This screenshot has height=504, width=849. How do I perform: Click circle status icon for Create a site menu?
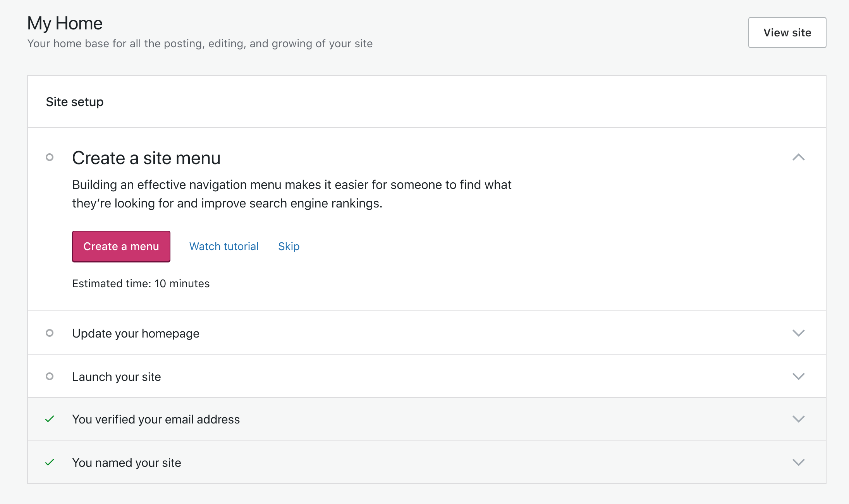(x=50, y=157)
